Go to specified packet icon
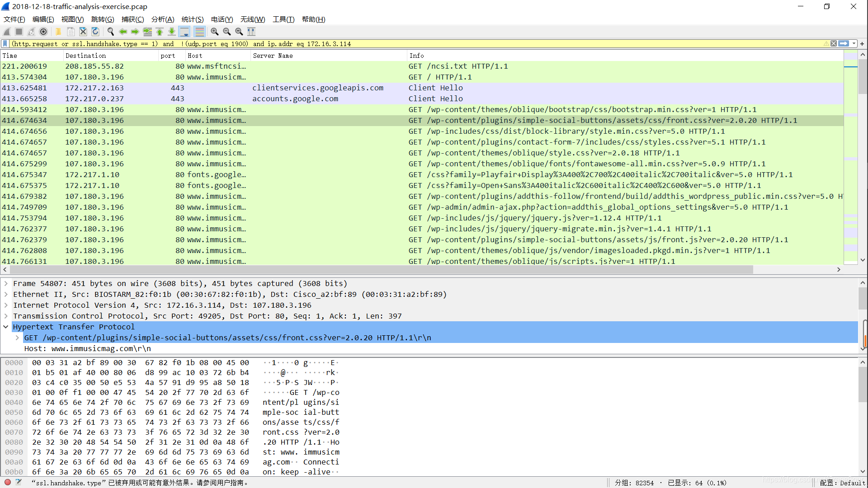The width and height of the screenshot is (868, 488). tap(147, 32)
